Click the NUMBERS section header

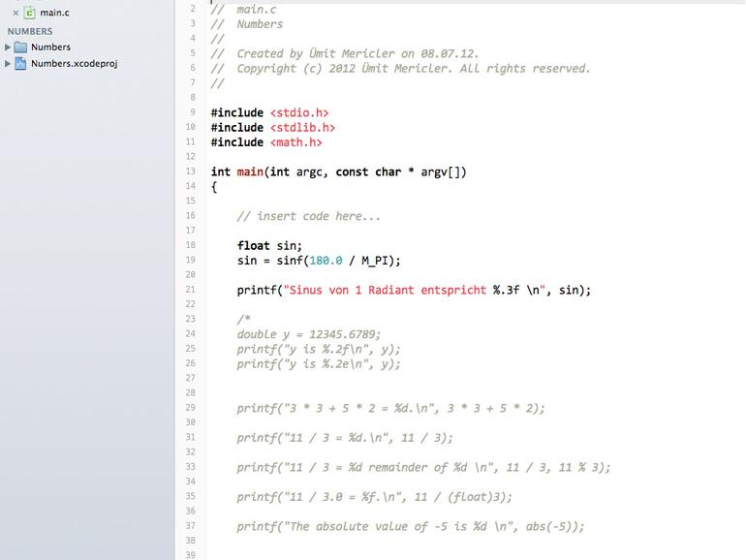30,31
